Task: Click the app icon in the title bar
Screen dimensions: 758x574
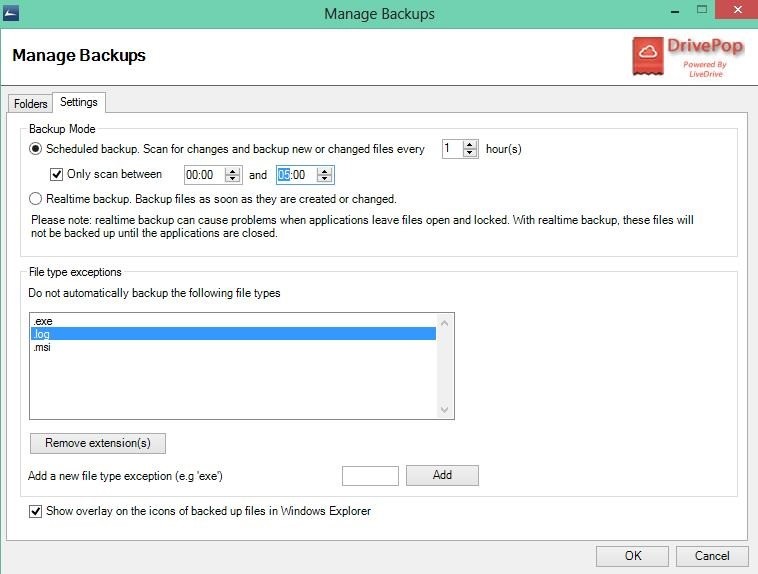Action: (11, 13)
